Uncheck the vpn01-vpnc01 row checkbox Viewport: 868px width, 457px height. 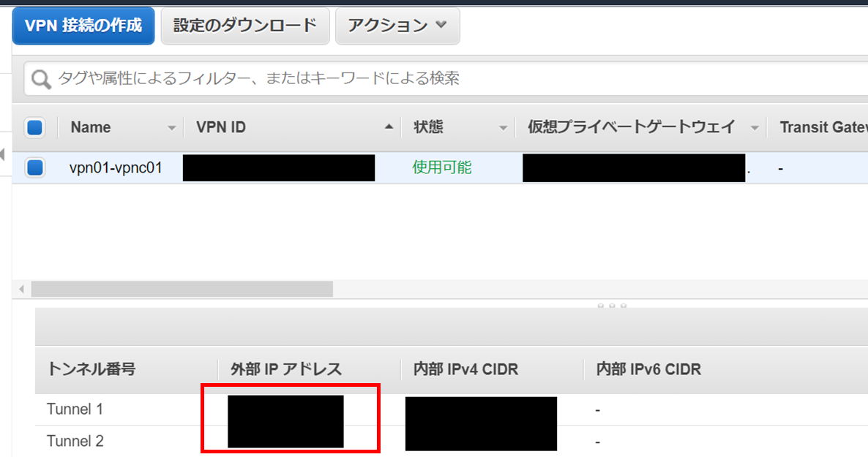pyautogui.click(x=34, y=168)
